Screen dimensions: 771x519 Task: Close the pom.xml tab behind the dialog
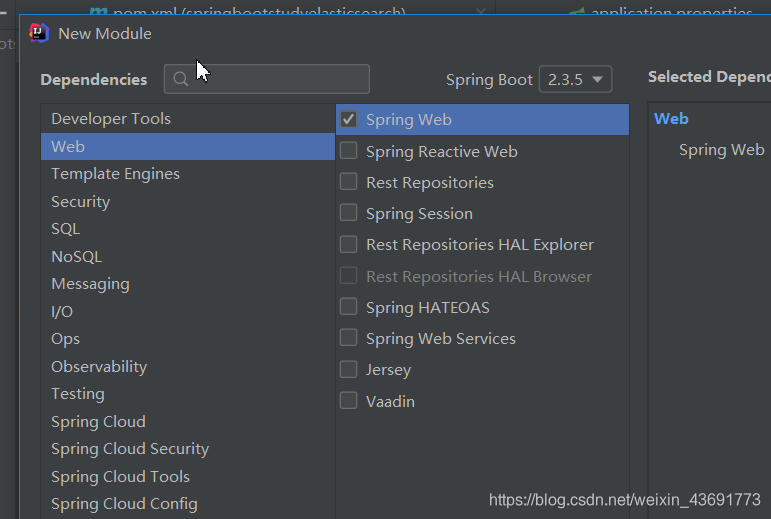(481, 11)
